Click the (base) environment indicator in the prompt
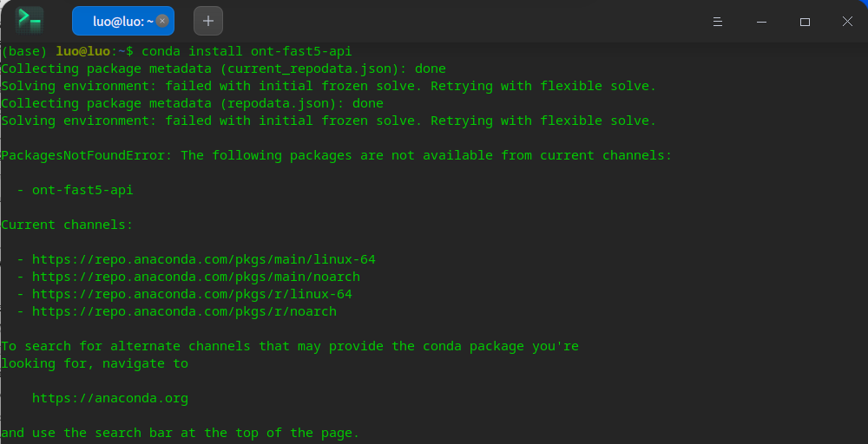Screen dimensions: 868x444 [23, 51]
